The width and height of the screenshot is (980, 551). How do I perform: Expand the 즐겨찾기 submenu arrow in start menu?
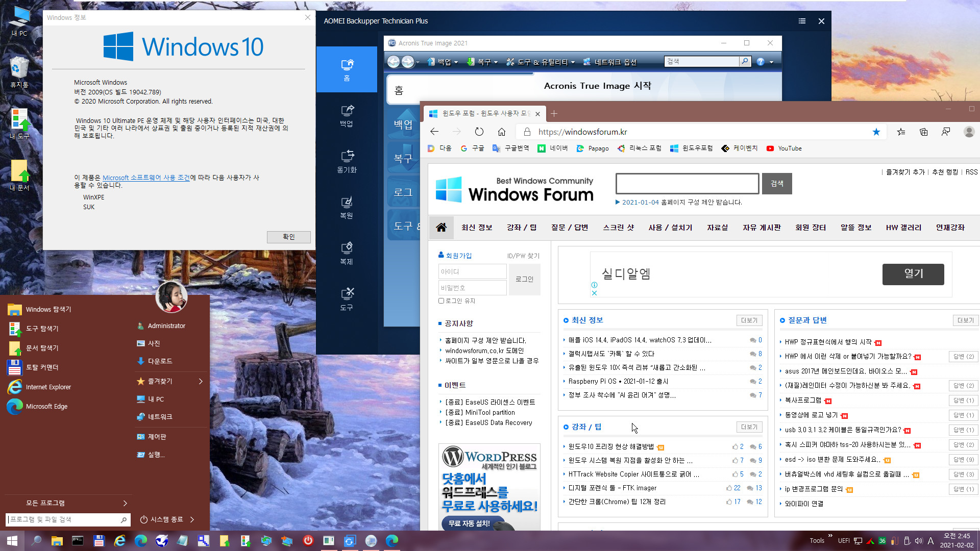click(x=201, y=381)
